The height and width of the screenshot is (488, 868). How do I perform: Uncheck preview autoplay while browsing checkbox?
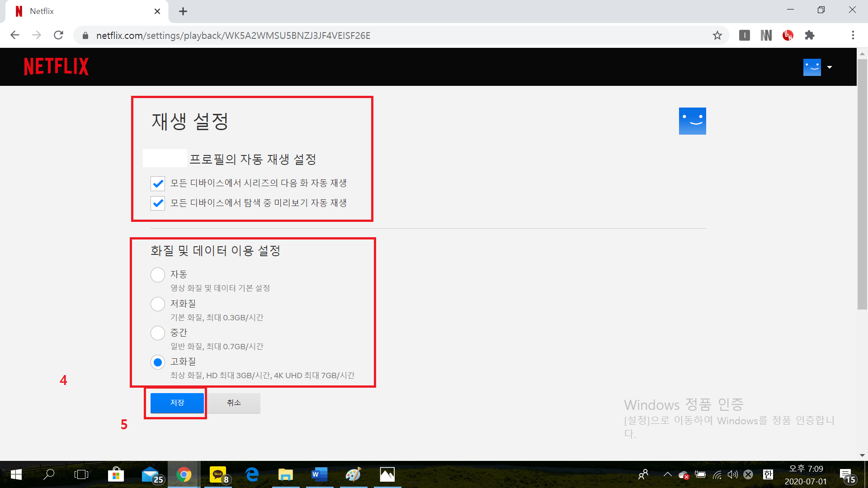(x=158, y=203)
